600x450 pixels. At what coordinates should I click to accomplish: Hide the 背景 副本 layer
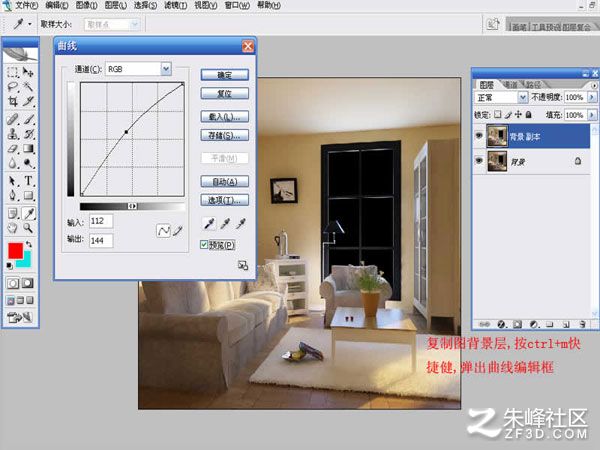[479, 135]
